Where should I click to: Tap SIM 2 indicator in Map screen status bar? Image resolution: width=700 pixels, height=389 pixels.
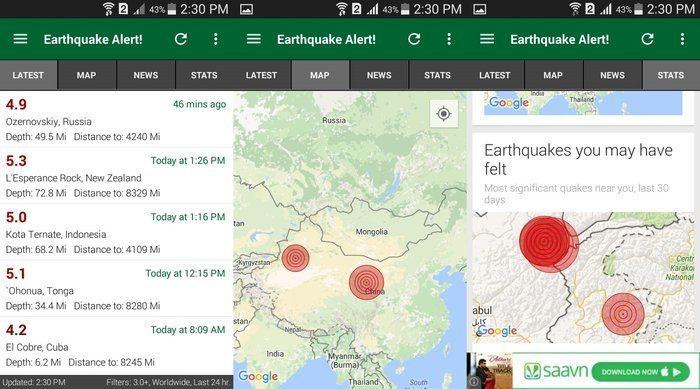356,9
